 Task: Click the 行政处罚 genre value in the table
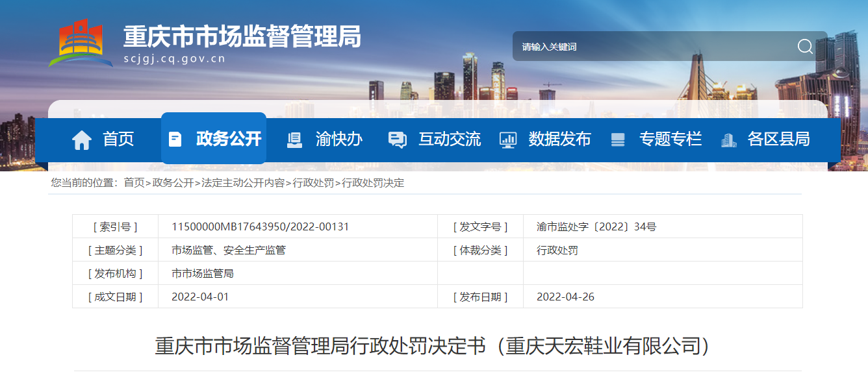click(x=557, y=250)
